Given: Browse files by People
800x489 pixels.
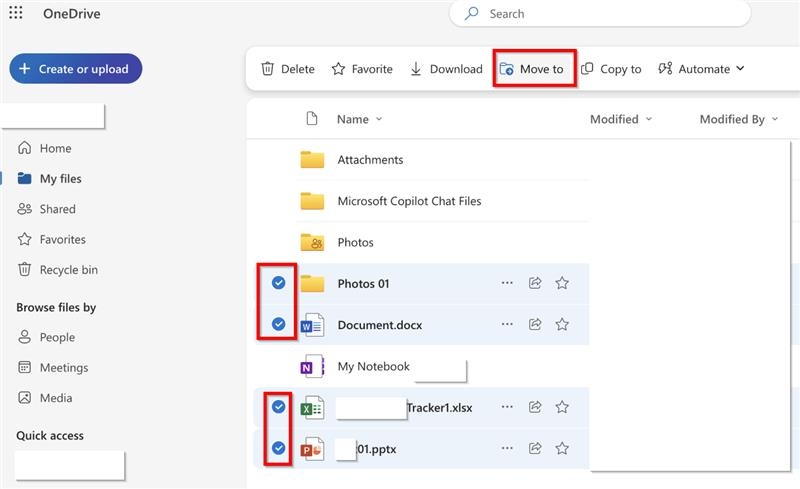Looking at the screenshot, I should point(46,337).
